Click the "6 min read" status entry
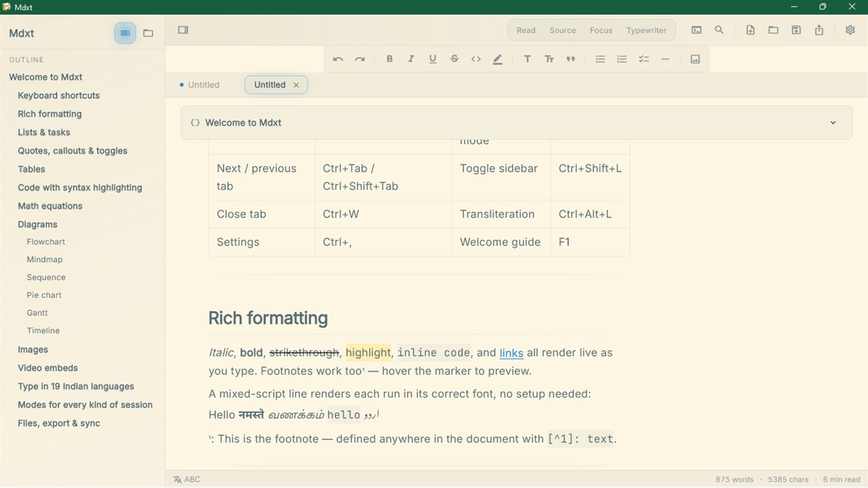 pos(841,479)
